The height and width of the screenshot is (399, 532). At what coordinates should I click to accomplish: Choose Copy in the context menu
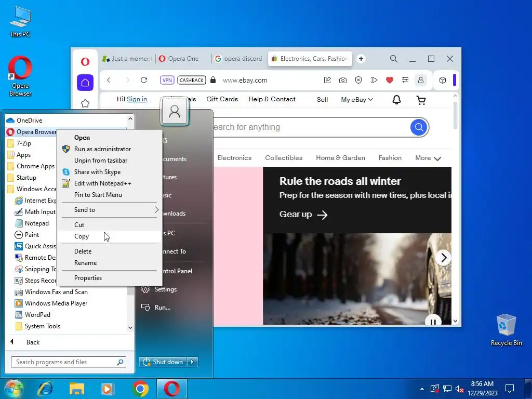[109, 236]
